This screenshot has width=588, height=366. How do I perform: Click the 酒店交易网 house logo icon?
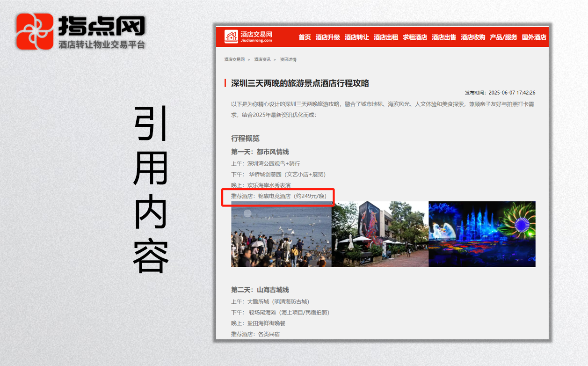point(231,37)
